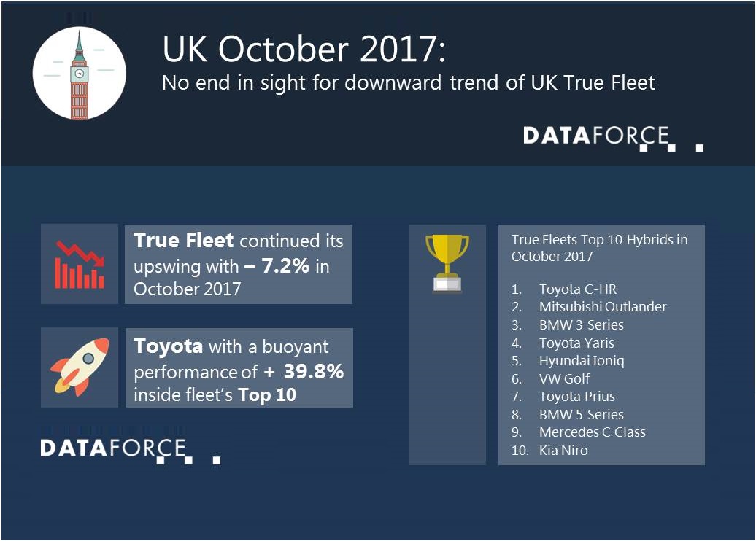The image size is (756, 541).
Task: Select Mercedes C Class in the list
Action: pyautogui.click(x=592, y=432)
